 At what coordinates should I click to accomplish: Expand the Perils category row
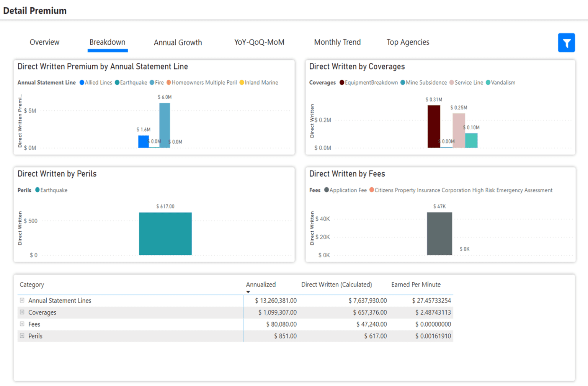22,336
